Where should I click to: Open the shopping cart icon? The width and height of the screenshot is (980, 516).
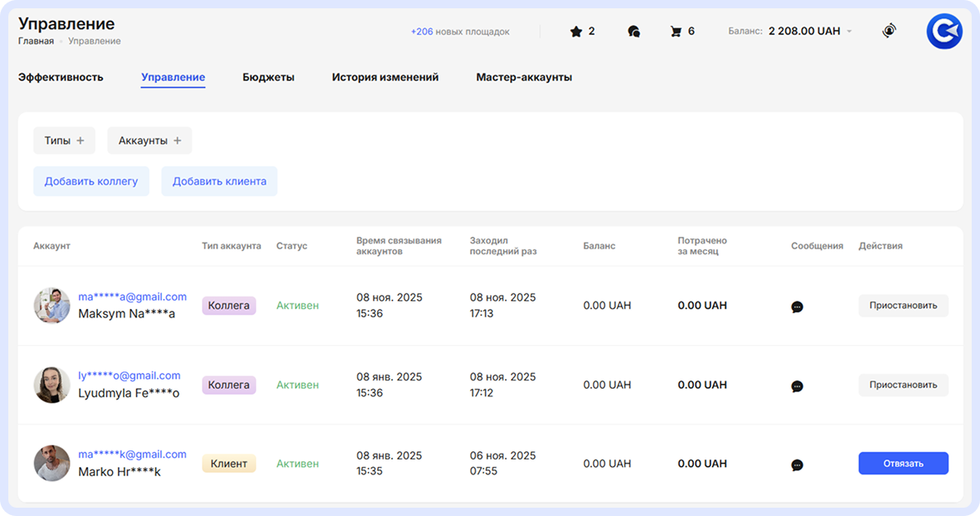[x=676, y=32]
